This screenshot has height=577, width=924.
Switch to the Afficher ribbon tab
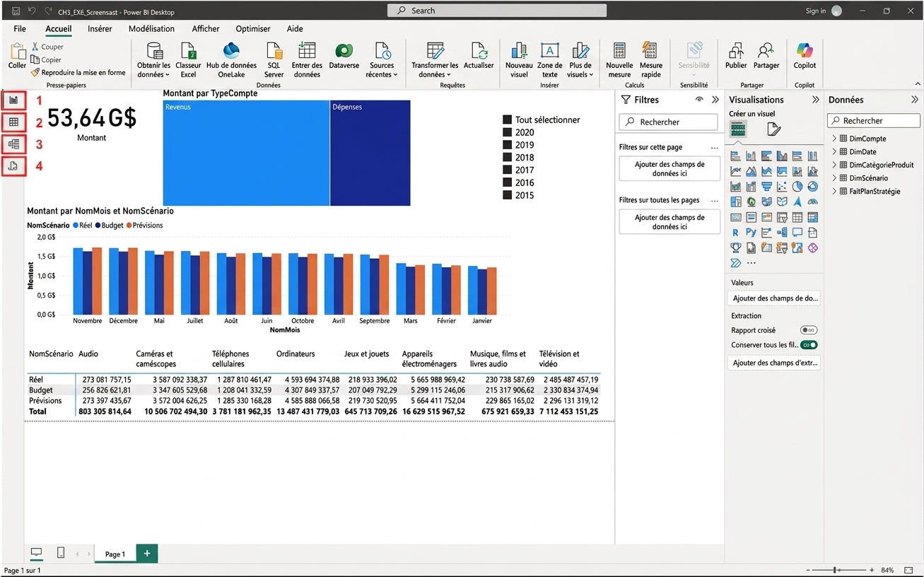point(206,29)
